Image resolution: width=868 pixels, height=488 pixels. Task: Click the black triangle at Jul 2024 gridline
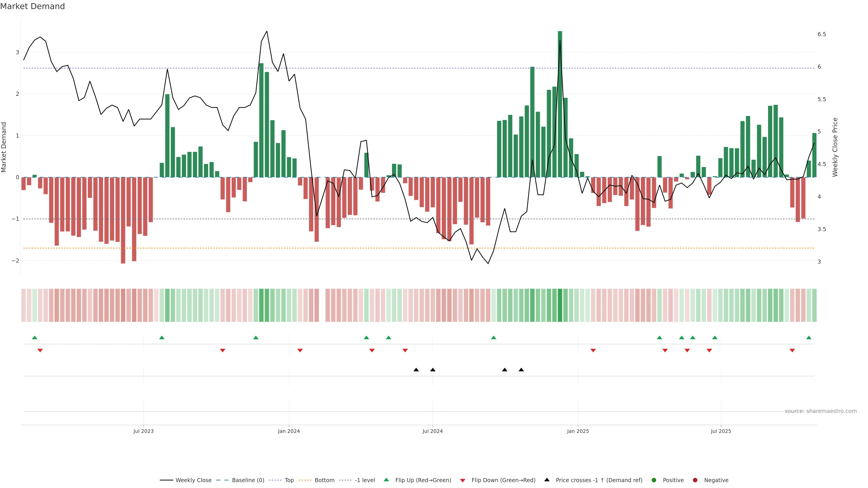(x=433, y=370)
